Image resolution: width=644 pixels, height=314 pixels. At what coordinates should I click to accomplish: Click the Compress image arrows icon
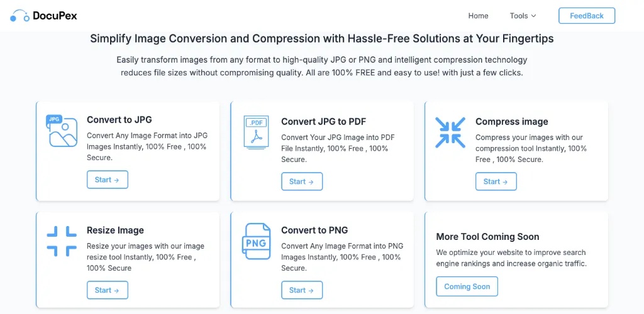450,132
